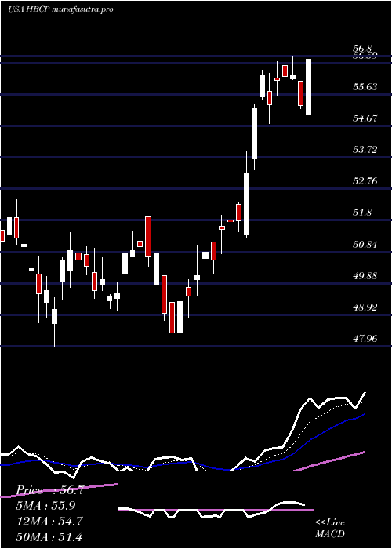Select the 52.76 price axis label
This screenshot has width=392, height=549.
pos(365,181)
